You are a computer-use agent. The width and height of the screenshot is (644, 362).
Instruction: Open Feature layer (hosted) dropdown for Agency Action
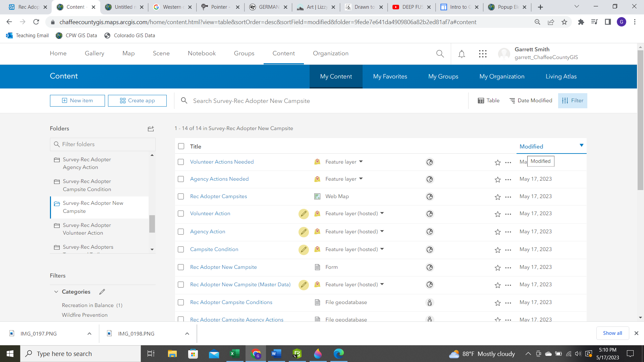click(x=382, y=231)
